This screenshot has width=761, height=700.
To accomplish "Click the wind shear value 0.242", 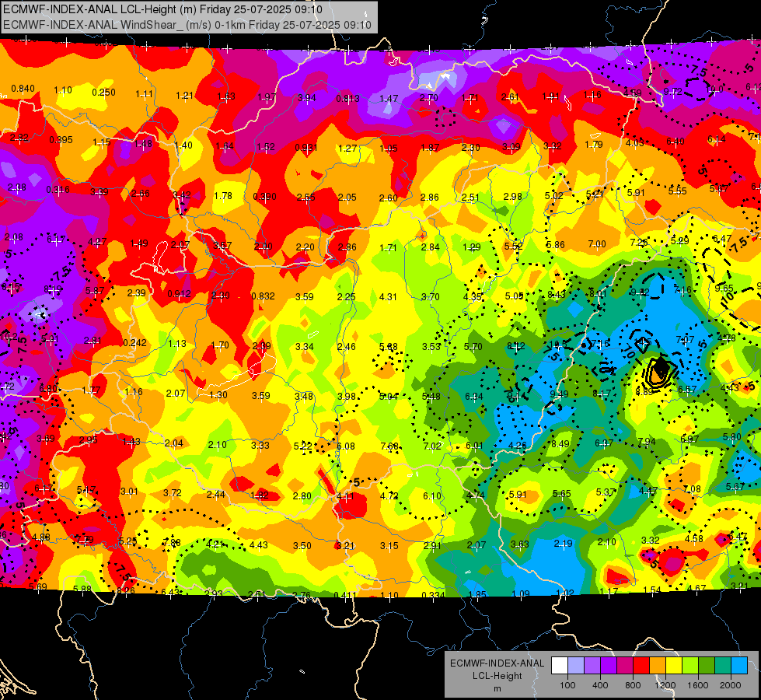I will [x=135, y=342].
